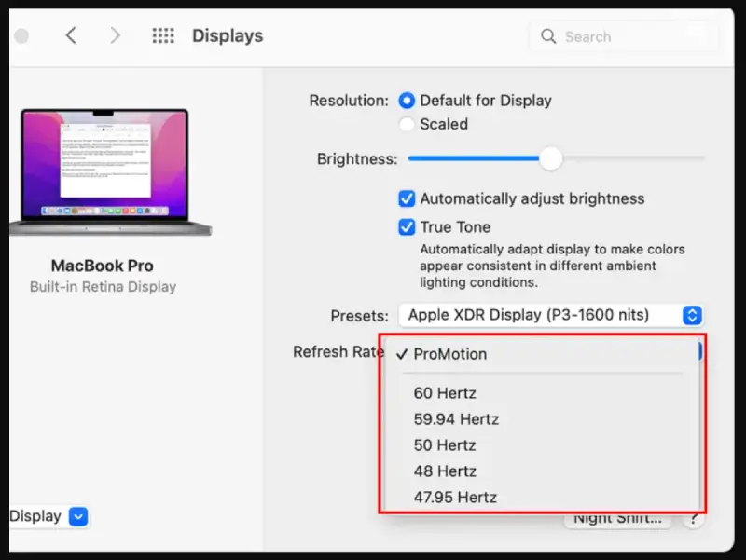Go forward with the right chevron

coord(115,35)
